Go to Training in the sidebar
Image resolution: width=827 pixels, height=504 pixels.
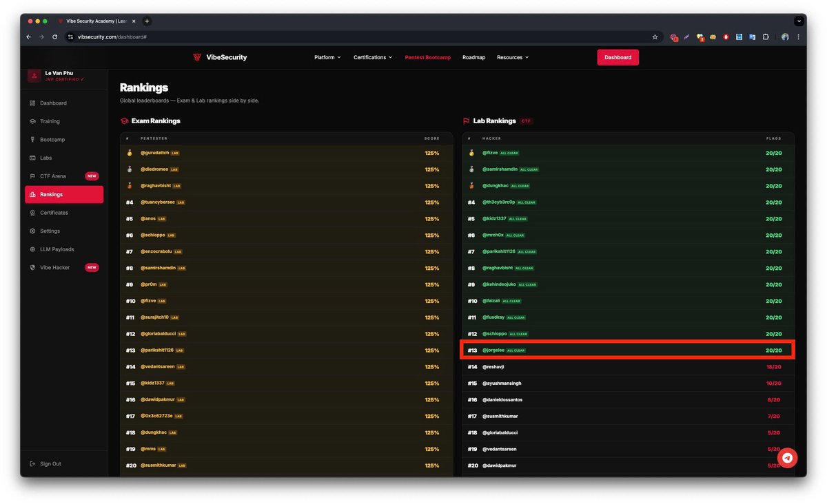point(64,121)
